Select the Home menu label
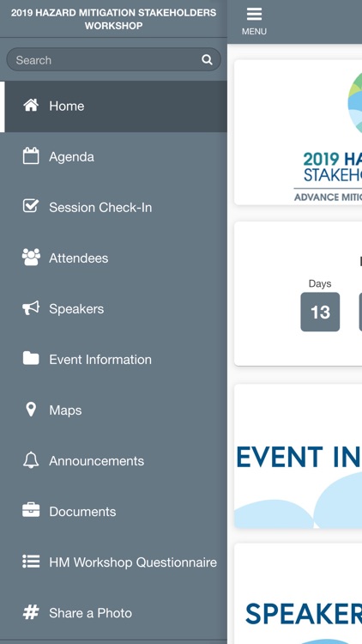 (x=67, y=106)
